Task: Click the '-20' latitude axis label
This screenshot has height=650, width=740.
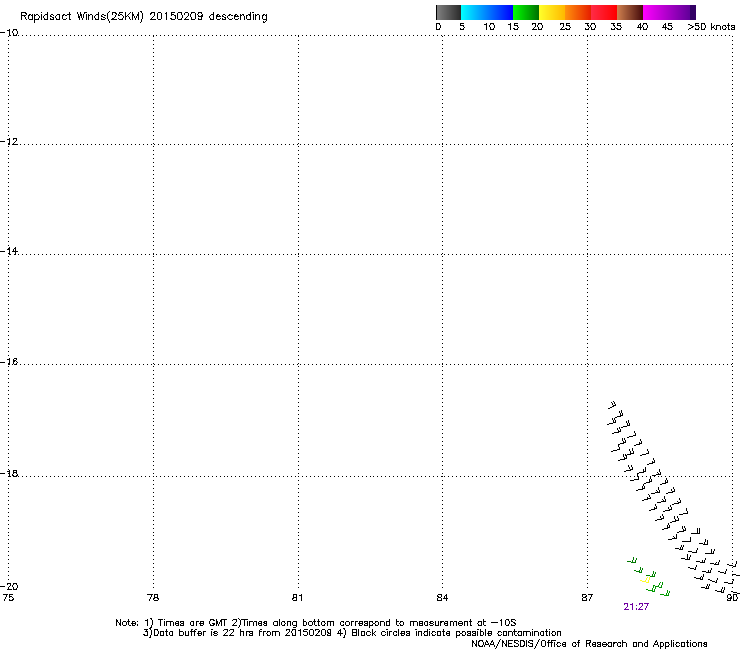Action: (9, 586)
